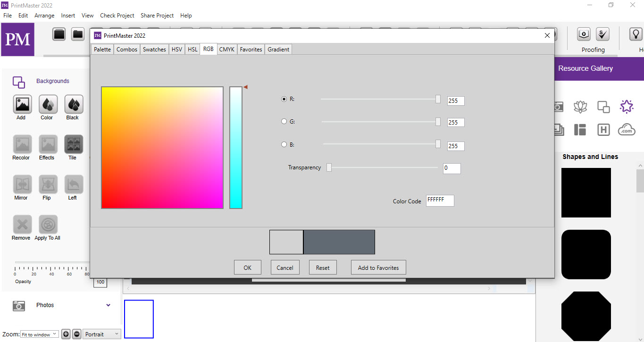Switch to the CMYK tab
The height and width of the screenshot is (342, 644).
[x=227, y=49]
